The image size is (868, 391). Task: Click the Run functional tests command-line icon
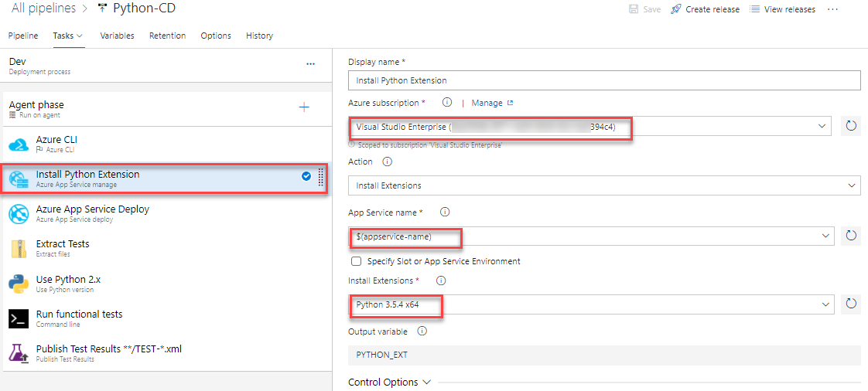point(19,318)
